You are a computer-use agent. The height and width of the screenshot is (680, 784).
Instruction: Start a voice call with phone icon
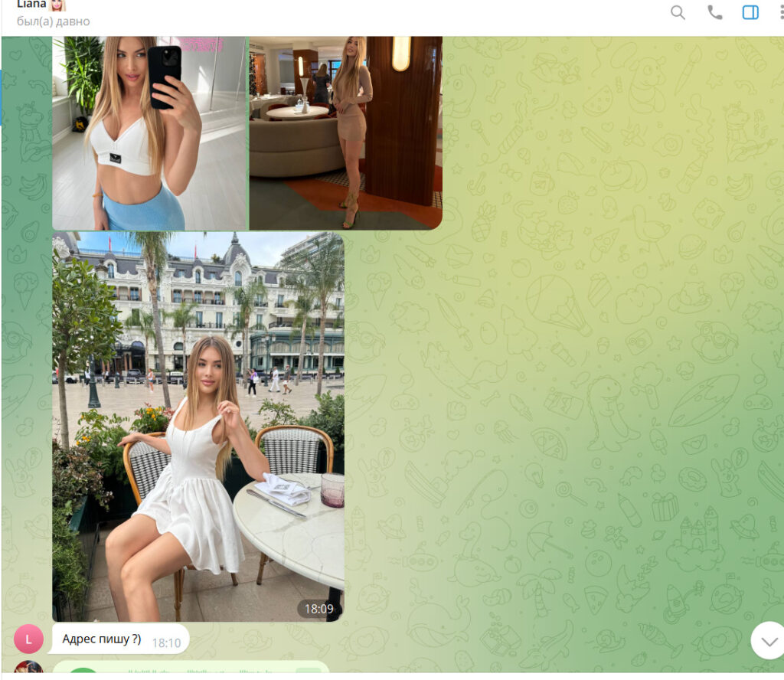coord(714,12)
